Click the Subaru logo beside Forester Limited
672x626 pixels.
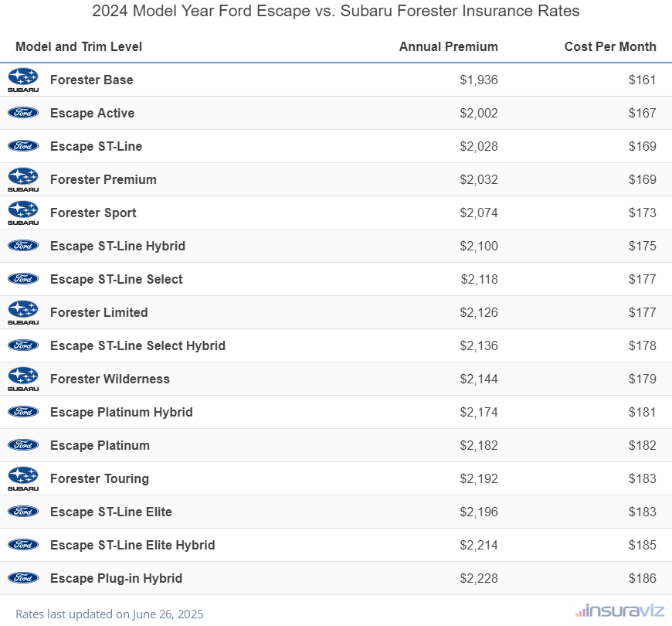click(23, 312)
